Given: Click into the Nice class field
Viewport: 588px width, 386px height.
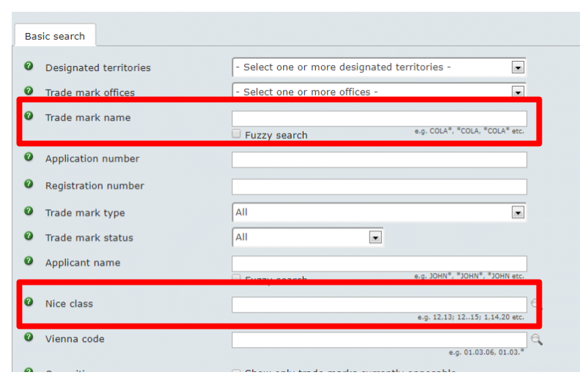Looking at the screenshot, I should [379, 305].
